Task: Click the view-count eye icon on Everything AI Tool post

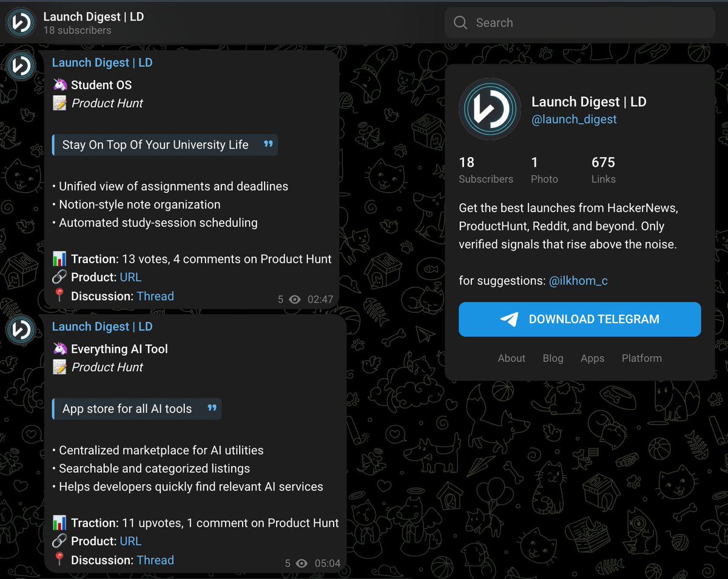Action: point(302,563)
